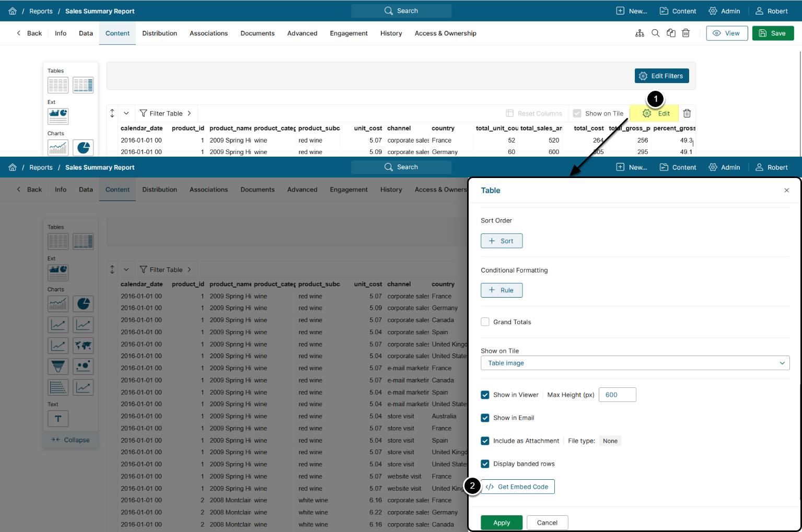Open the hierarchy diagram icon beside View

pyautogui.click(x=640, y=33)
